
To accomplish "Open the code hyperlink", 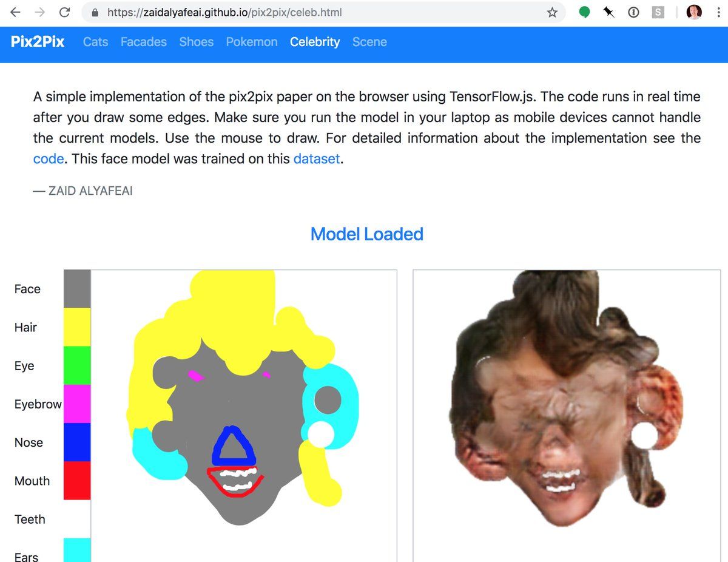I will pyautogui.click(x=49, y=159).
